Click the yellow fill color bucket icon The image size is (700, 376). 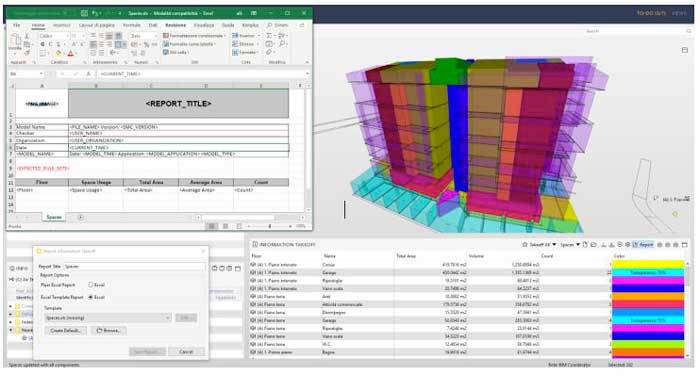58,54
